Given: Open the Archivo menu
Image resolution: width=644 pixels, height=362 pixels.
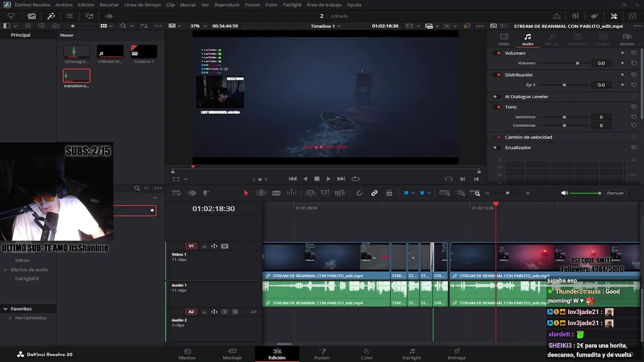Looking at the screenshot, I should tap(64, 5).
